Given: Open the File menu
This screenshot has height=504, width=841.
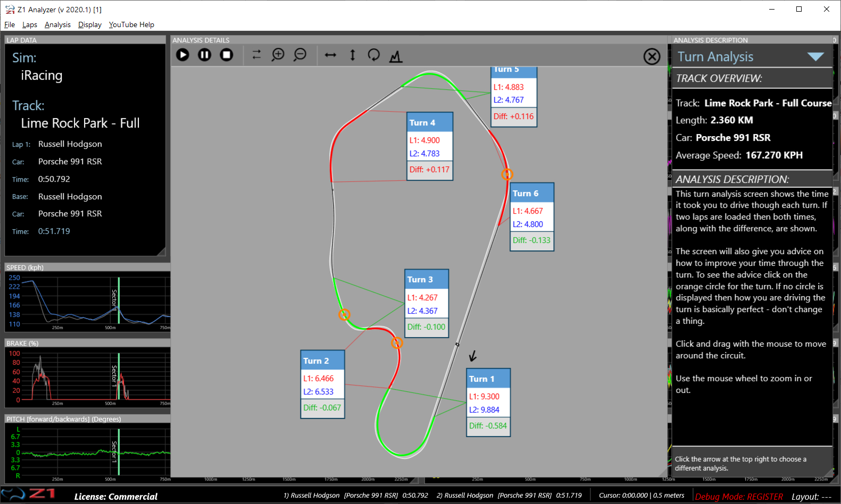Looking at the screenshot, I should coord(10,24).
